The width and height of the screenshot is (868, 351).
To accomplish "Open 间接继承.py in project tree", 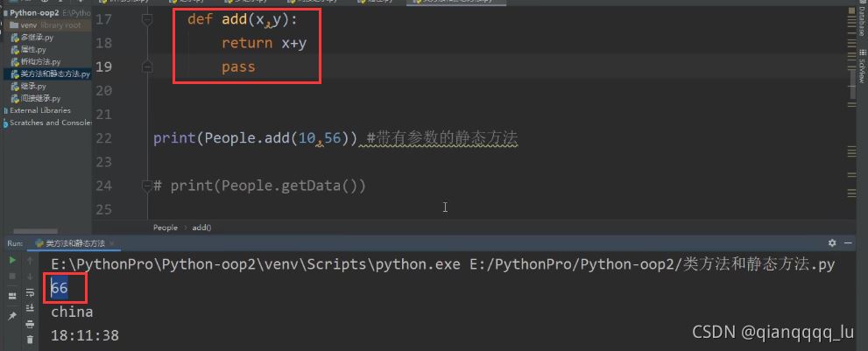I will 40,99.
